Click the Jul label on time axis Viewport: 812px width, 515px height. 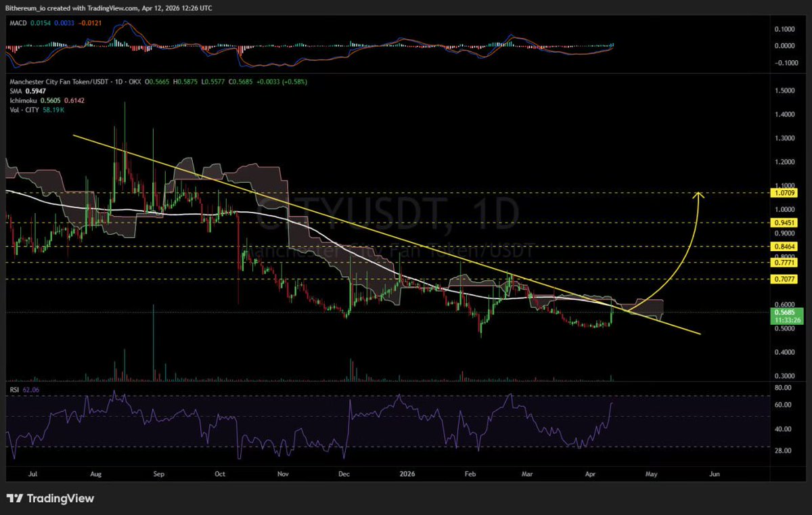click(x=32, y=474)
